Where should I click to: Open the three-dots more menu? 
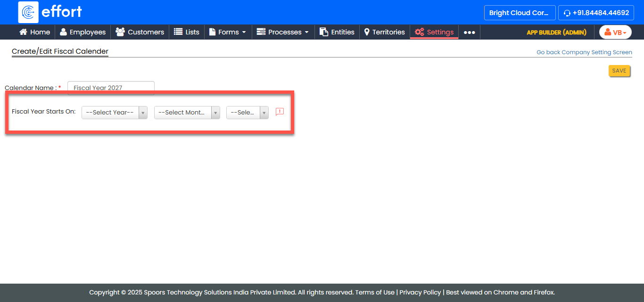pyautogui.click(x=469, y=33)
